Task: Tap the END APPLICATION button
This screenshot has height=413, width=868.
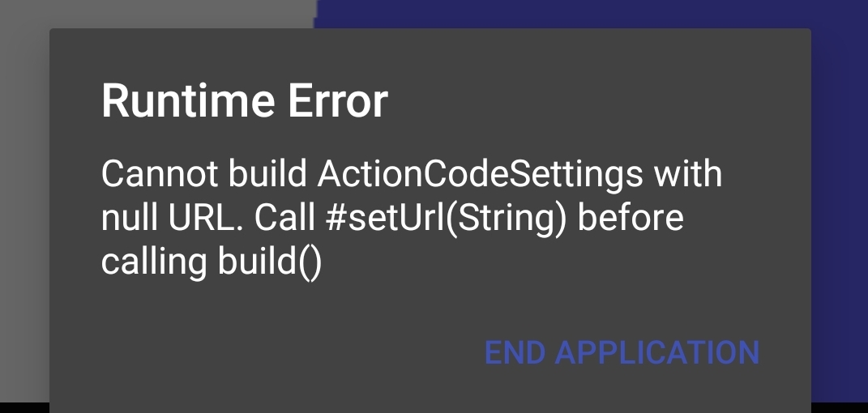Action: click(622, 352)
